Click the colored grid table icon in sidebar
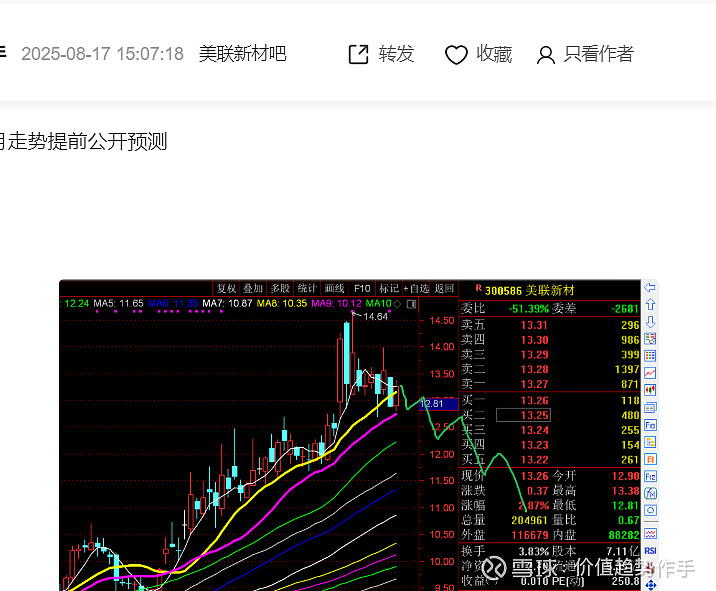 pyautogui.click(x=650, y=356)
